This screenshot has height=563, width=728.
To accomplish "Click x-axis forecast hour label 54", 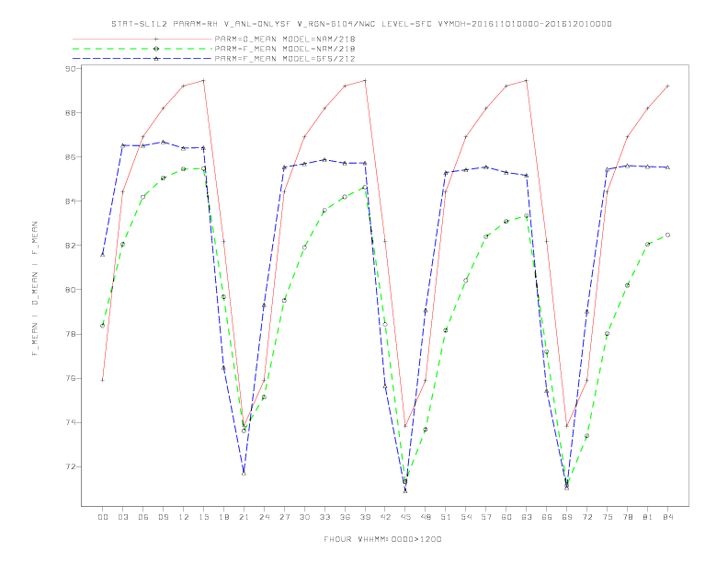I will [466, 517].
